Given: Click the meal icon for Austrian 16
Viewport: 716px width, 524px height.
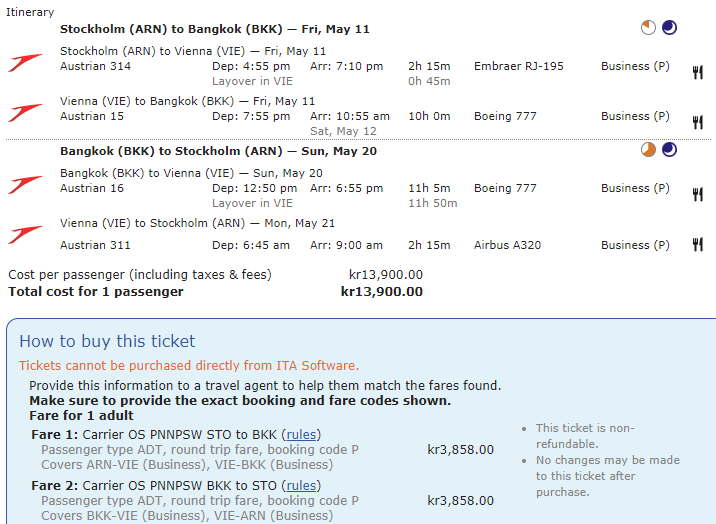Looking at the screenshot, I should coord(698,194).
